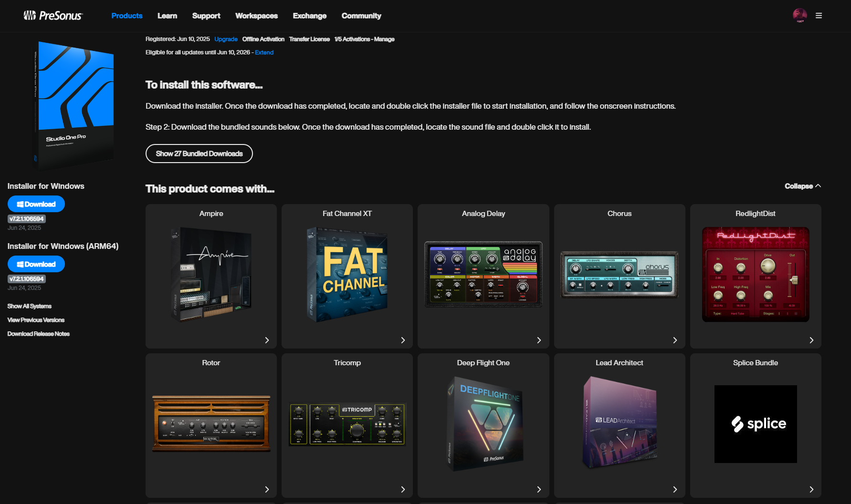Image resolution: width=851 pixels, height=504 pixels.
Task: Expand the Tricomp card chevron
Action: point(403,489)
